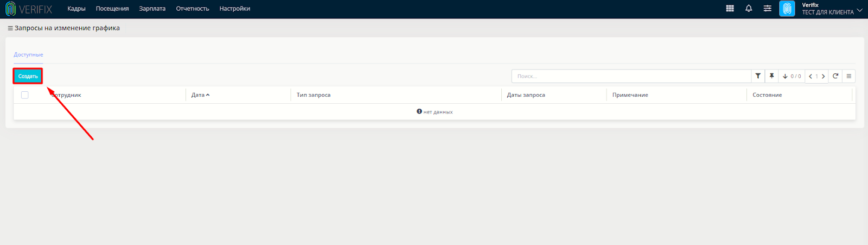Click the Создать button

coord(28,76)
